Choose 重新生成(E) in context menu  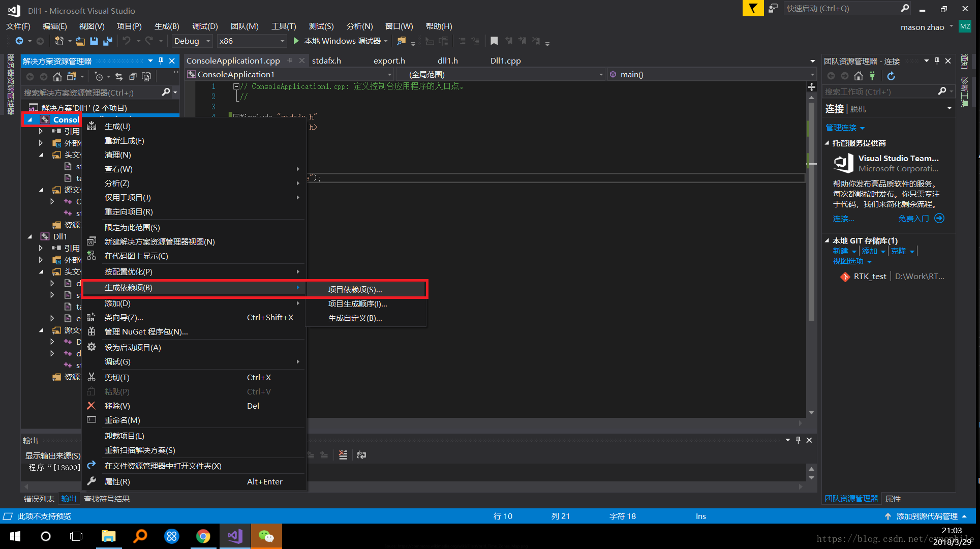[x=194, y=140]
